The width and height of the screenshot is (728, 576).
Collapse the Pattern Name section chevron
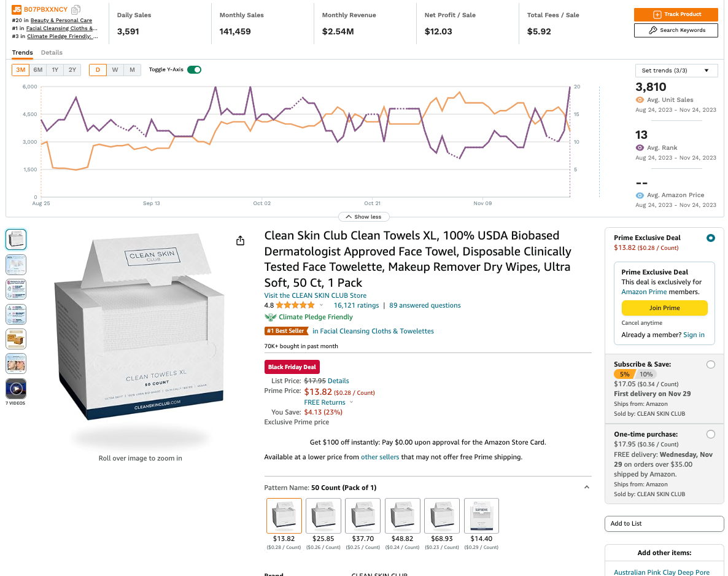click(586, 488)
